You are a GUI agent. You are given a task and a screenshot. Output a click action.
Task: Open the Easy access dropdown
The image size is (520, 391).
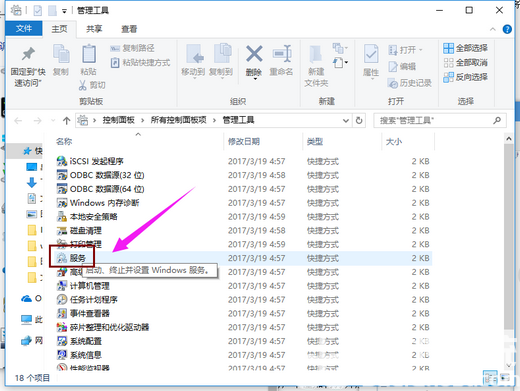pos(340,62)
